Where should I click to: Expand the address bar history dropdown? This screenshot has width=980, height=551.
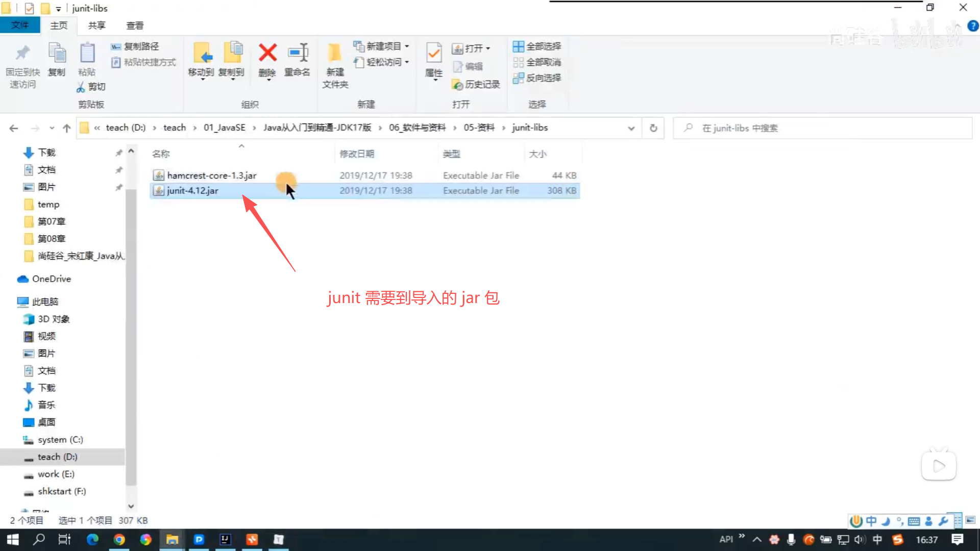tap(631, 128)
